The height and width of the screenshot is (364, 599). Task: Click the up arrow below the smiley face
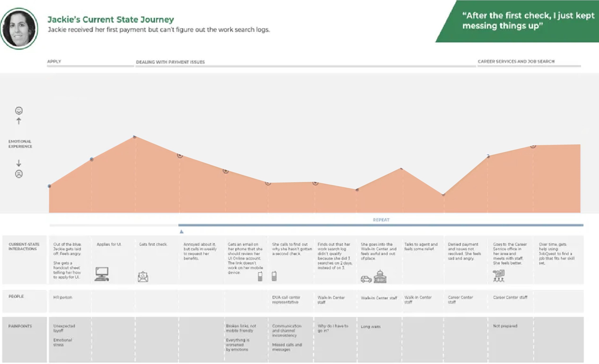[x=19, y=121]
